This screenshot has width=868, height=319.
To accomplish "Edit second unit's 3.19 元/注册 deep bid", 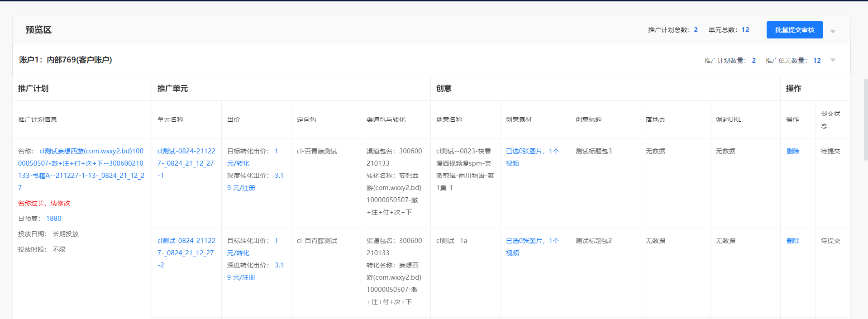I will 255,271.
